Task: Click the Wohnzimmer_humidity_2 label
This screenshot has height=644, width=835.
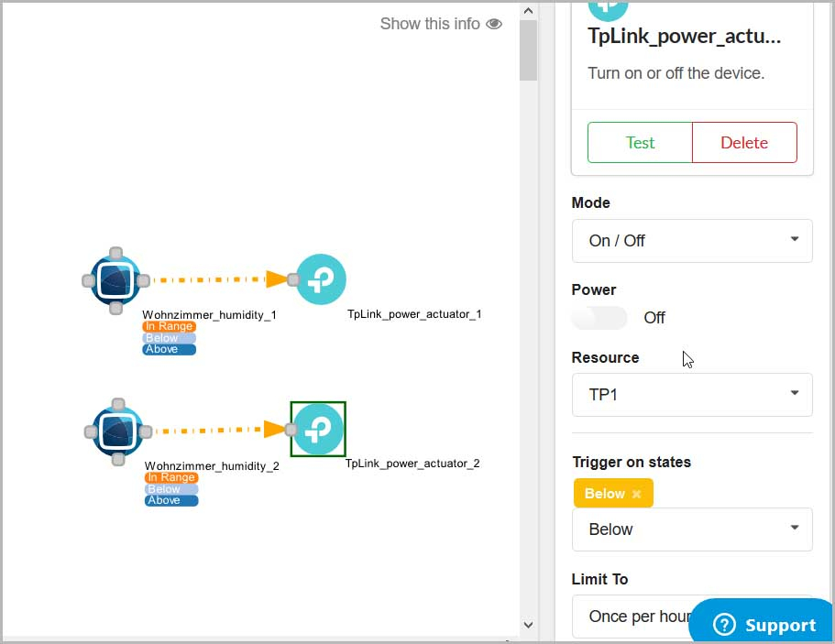Action: tap(212, 466)
